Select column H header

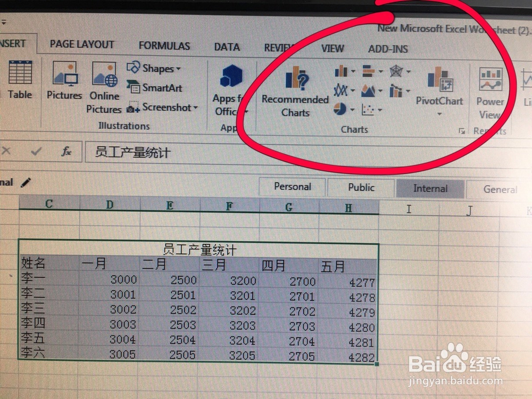(x=349, y=208)
